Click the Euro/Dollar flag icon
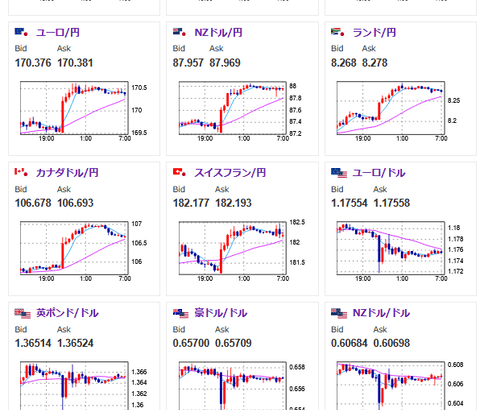This screenshot has height=410, width=480. (339, 173)
